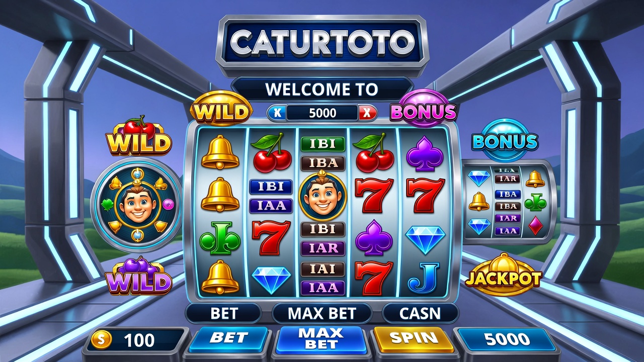The height and width of the screenshot is (362, 644).
Task: Click the smiling character symbol on center reel
Action: coord(323,196)
